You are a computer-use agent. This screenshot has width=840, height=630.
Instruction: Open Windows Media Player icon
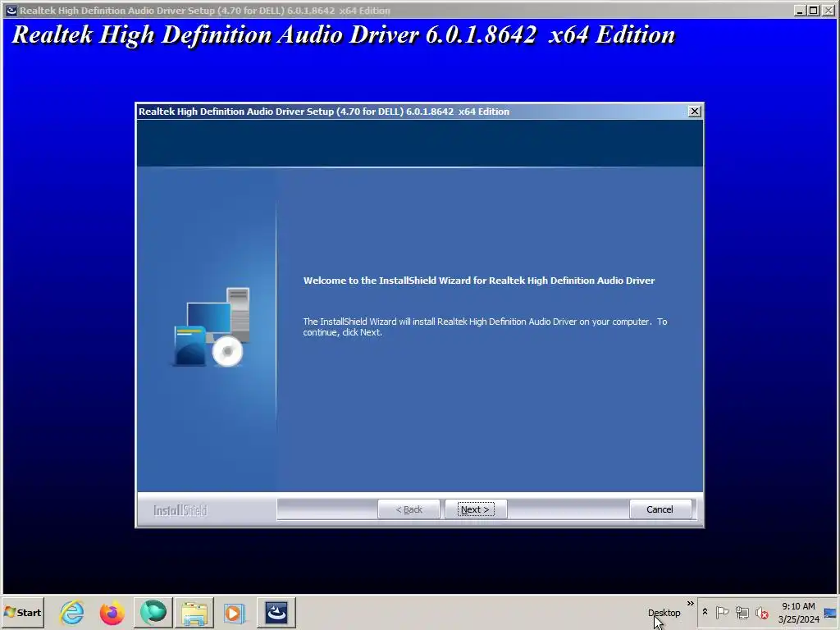(235, 613)
